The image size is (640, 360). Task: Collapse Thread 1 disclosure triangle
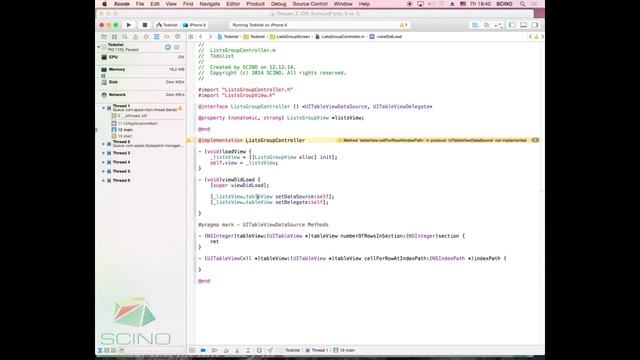click(104, 108)
